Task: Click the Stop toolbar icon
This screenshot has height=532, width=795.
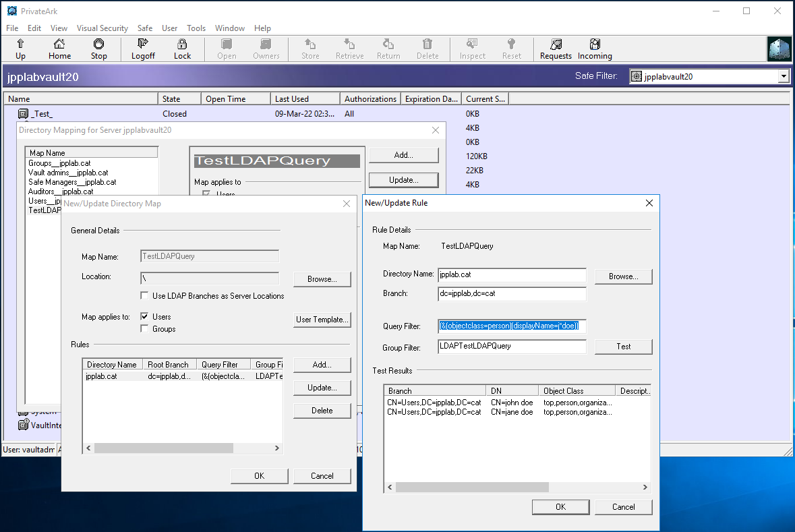Action: point(98,48)
